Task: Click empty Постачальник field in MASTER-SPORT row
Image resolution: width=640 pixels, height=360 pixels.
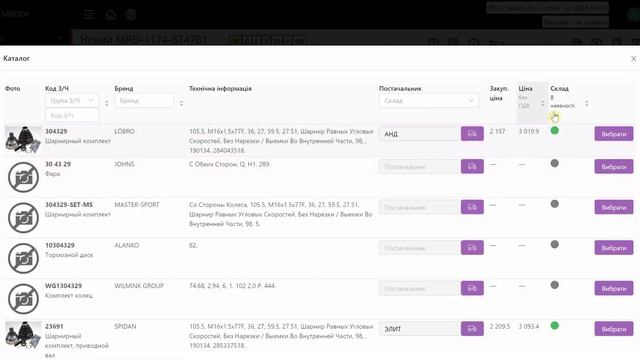Action: [420, 207]
